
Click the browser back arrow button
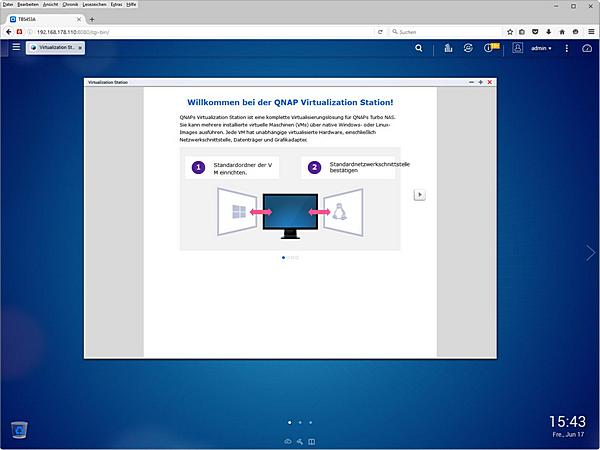(x=8, y=32)
